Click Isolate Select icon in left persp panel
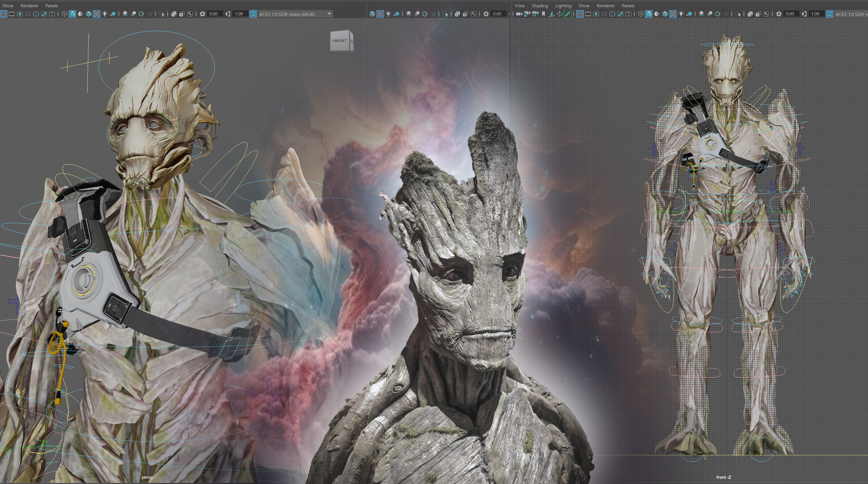Image resolution: width=868 pixels, height=484 pixels. (x=161, y=14)
